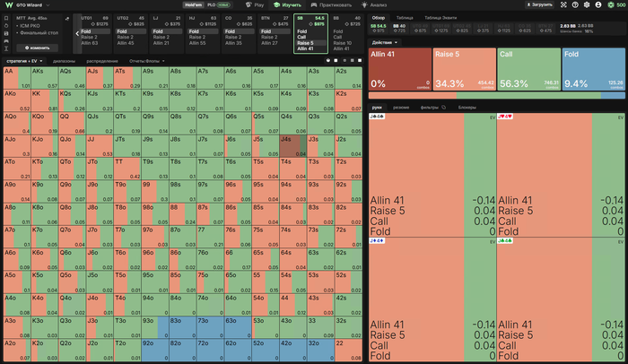Image resolution: width=628 pixels, height=364 pixels.
Task: Click the 'Загрузить' upload button
Action: pyautogui.click(x=539, y=4)
